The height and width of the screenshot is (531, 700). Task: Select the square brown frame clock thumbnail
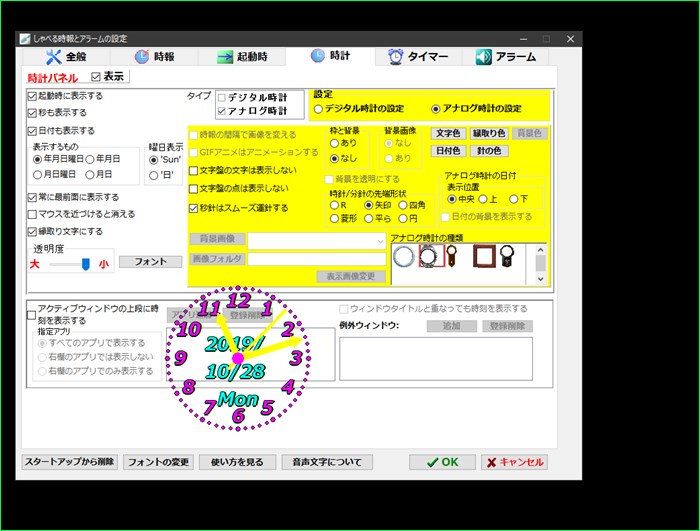(x=484, y=256)
